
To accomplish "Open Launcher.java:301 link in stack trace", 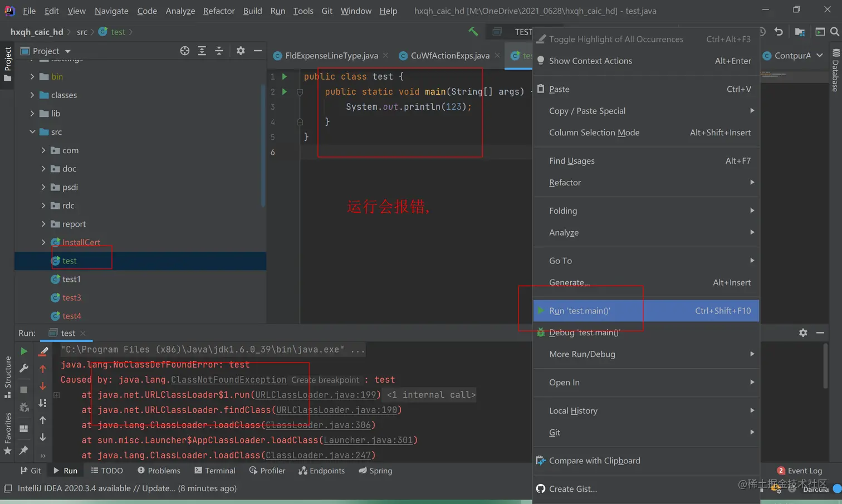I will click(369, 440).
